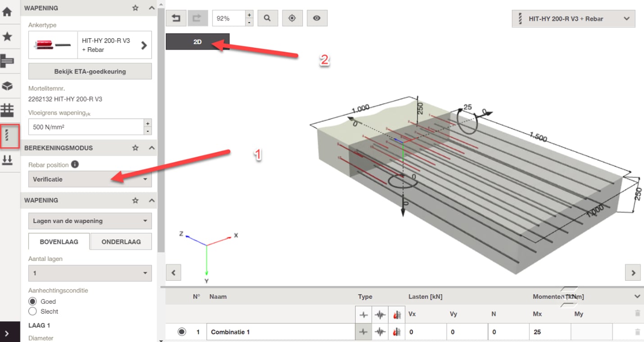This screenshot has height=342, width=644.
Task: Click Bekijk ETA-goedkeuring button
Action: (x=90, y=71)
